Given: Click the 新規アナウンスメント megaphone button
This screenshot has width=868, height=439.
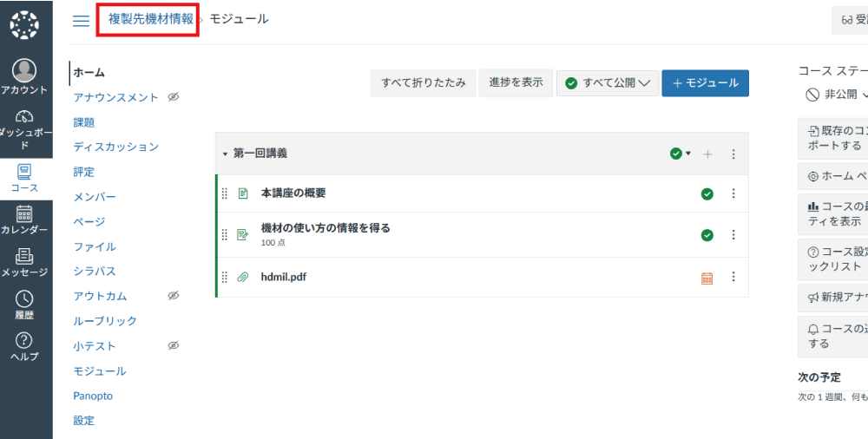Looking at the screenshot, I should [x=833, y=298].
